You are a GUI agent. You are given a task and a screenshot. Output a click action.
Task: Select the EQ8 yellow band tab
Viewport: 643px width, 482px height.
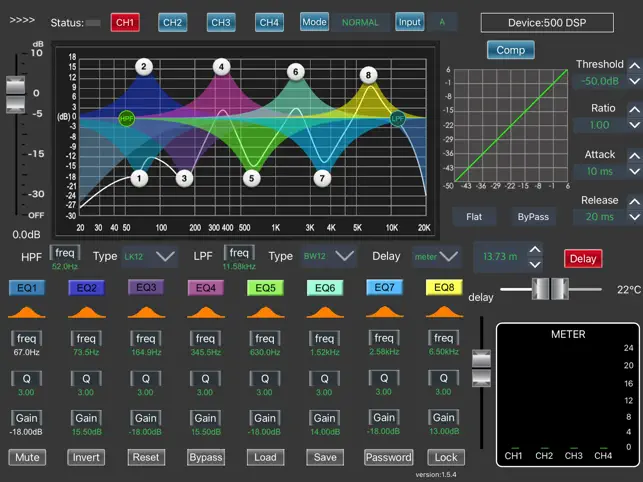click(x=444, y=288)
